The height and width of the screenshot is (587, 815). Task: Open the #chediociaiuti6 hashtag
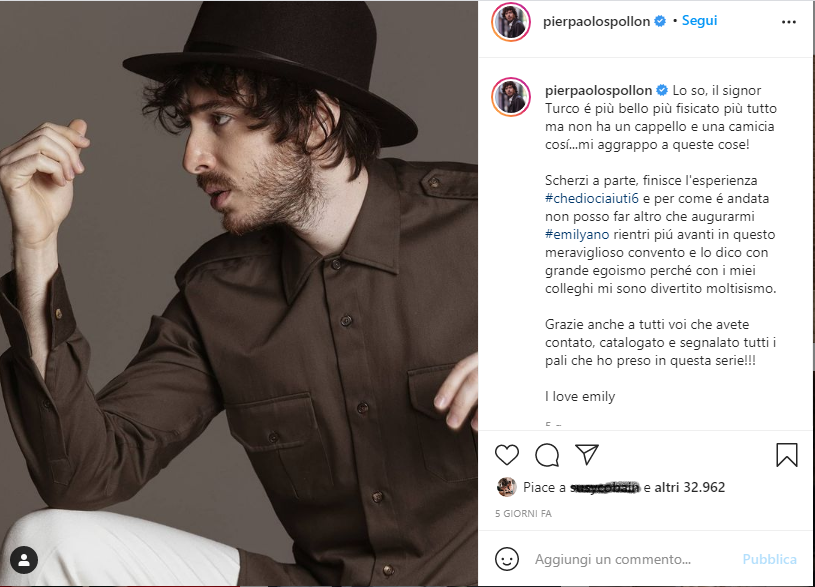pyautogui.click(x=591, y=199)
